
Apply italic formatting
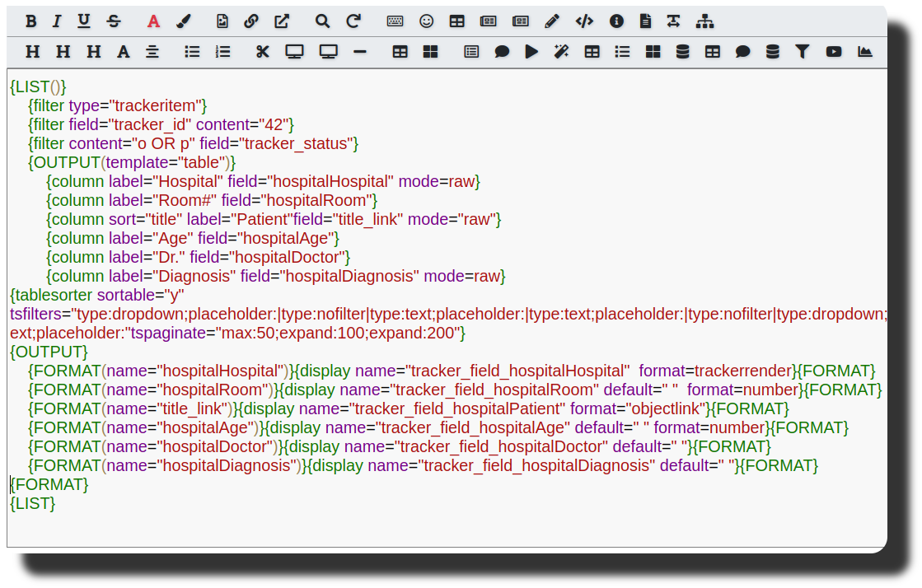click(x=57, y=21)
